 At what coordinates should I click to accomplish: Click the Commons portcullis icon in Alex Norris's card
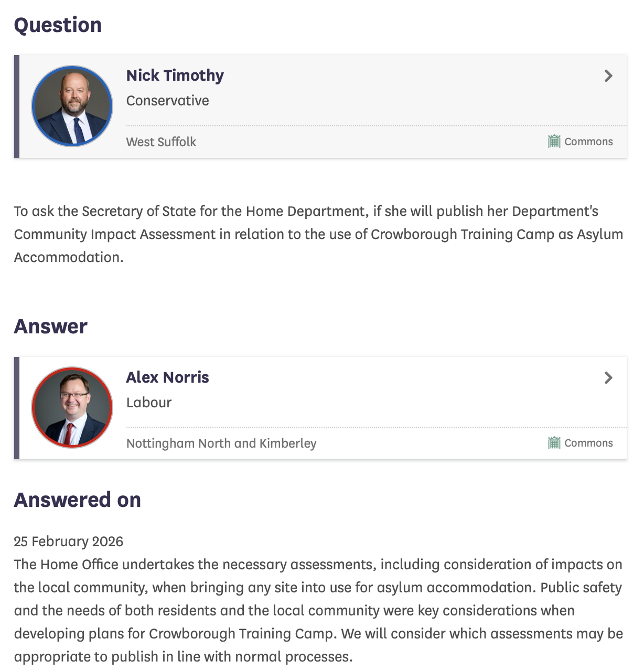click(554, 443)
